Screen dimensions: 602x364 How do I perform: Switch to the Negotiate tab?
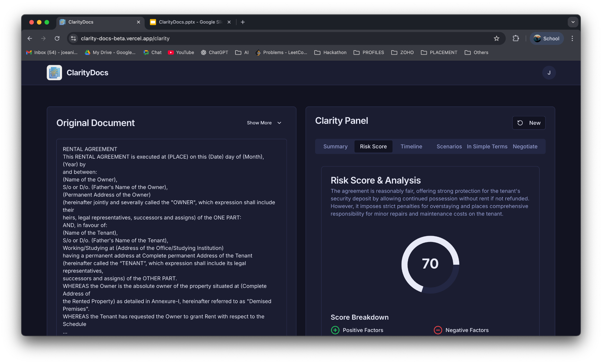tap(525, 146)
